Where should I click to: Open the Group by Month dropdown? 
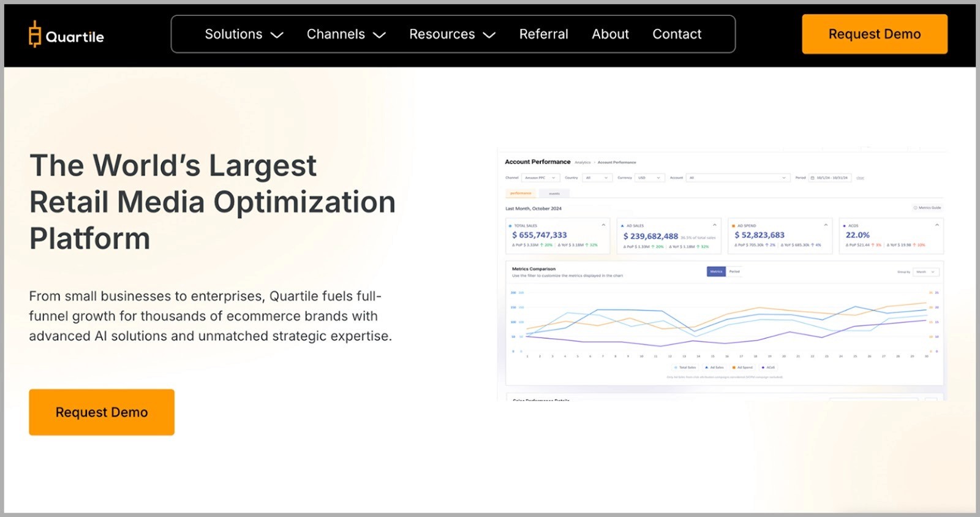click(925, 271)
